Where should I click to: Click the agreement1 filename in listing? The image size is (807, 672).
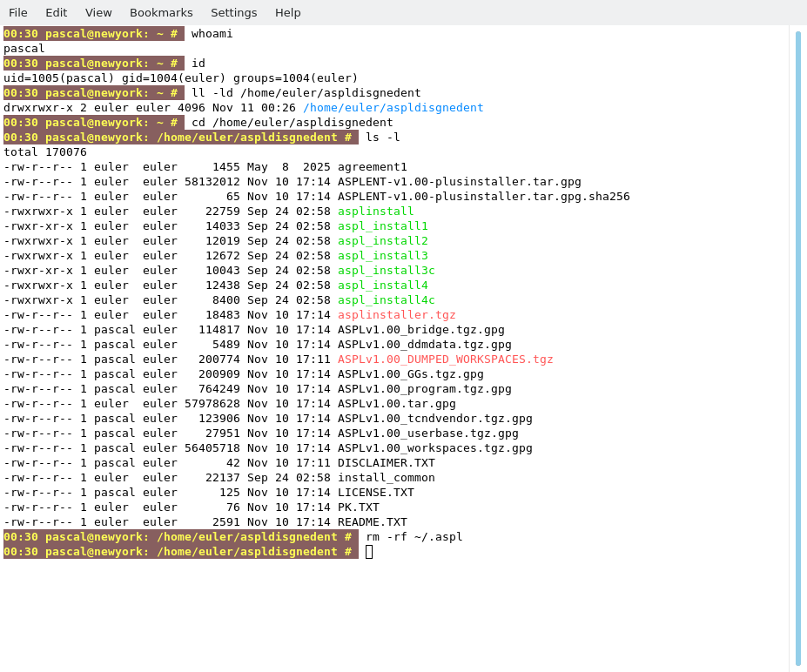coord(372,167)
